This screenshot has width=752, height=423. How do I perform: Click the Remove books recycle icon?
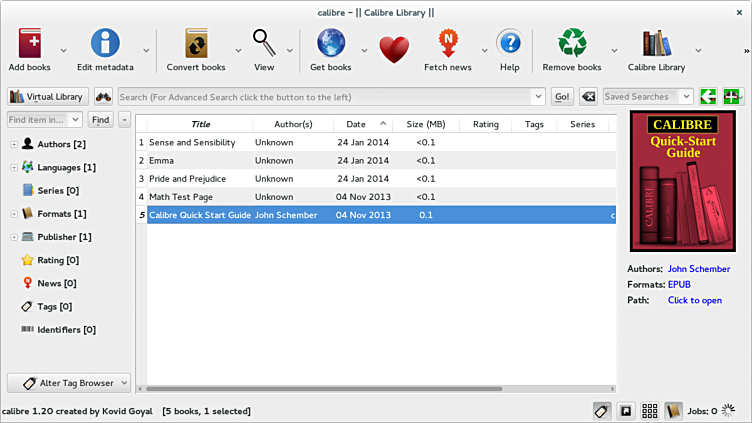click(572, 44)
